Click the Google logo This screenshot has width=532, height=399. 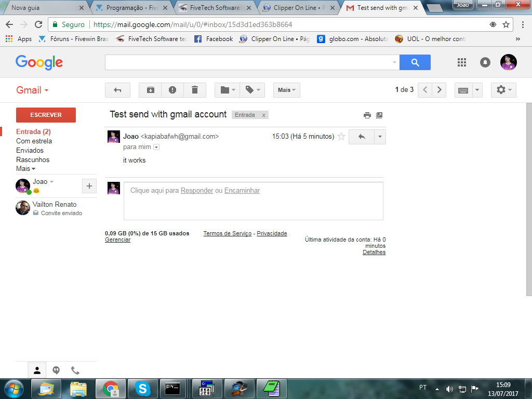coord(39,62)
